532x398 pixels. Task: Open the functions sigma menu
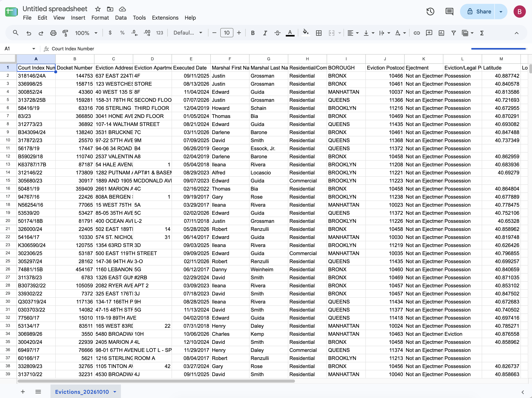[x=482, y=33]
